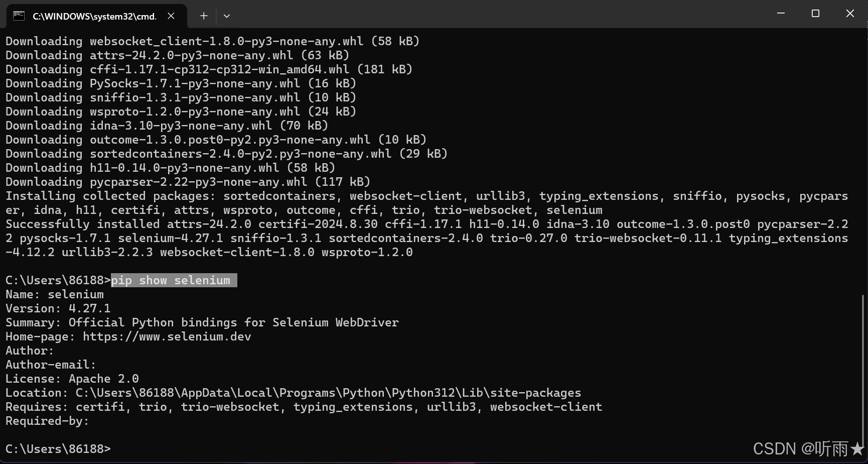Click the 'Downloading pycparser-2.22' line
Viewport: 868px width, 464px height.
click(188, 182)
